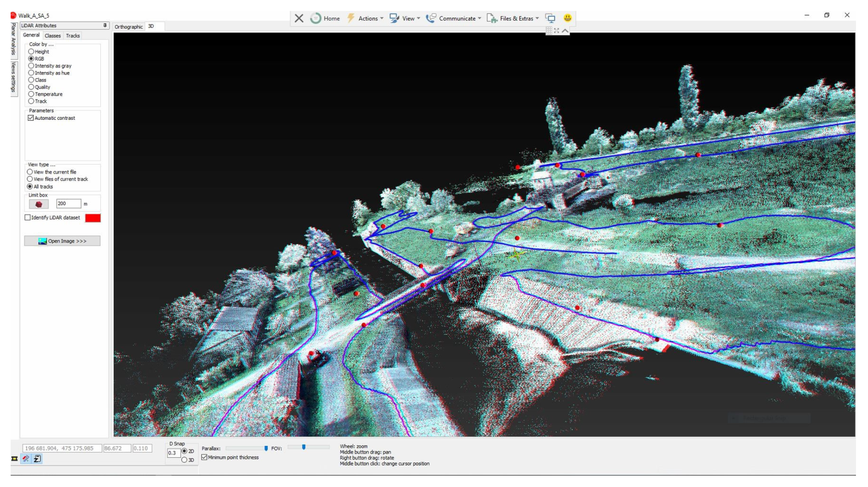Click the remote monitor screens icon
The image size is (868, 487).
(x=550, y=18)
